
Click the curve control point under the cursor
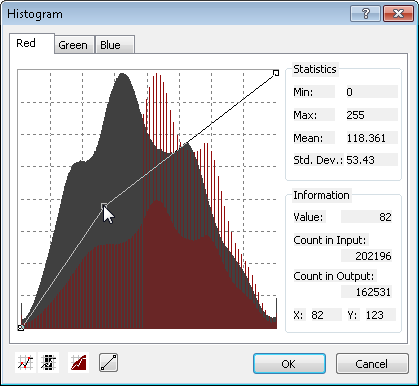click(x=104, y=205)
